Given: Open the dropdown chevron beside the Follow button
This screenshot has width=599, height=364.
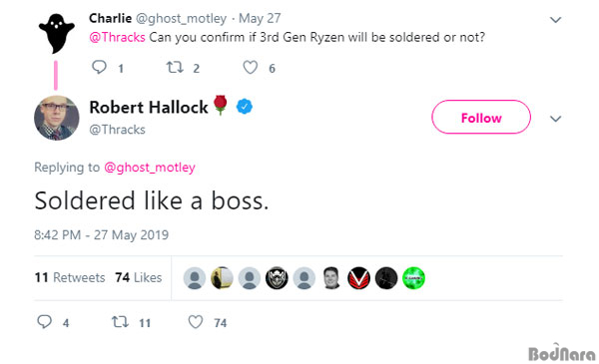Looking at the screenshot, I should [555, 119].
